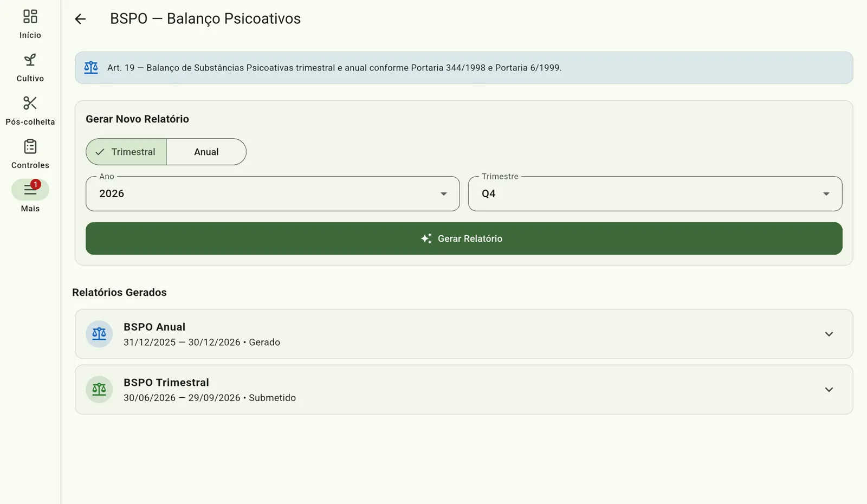Open the Mais menu with badge
The height and width of the screenshot is (504, 867).
(x=30, y=190)
